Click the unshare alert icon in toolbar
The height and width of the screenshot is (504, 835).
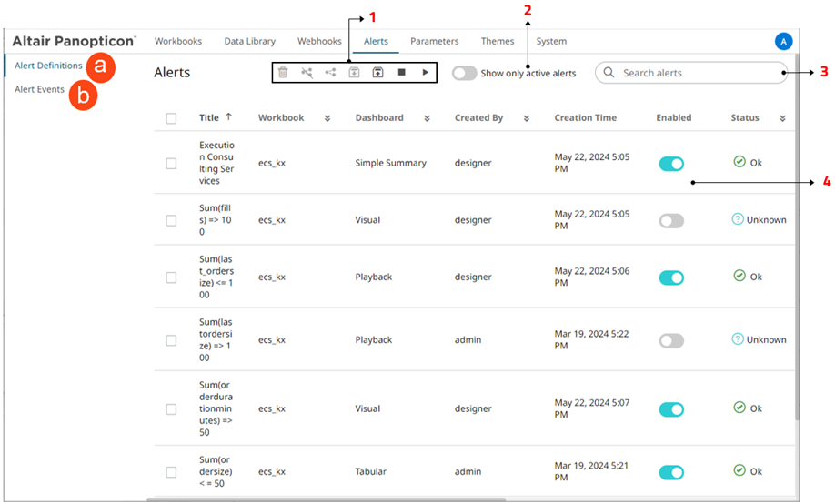coord(307,73)
